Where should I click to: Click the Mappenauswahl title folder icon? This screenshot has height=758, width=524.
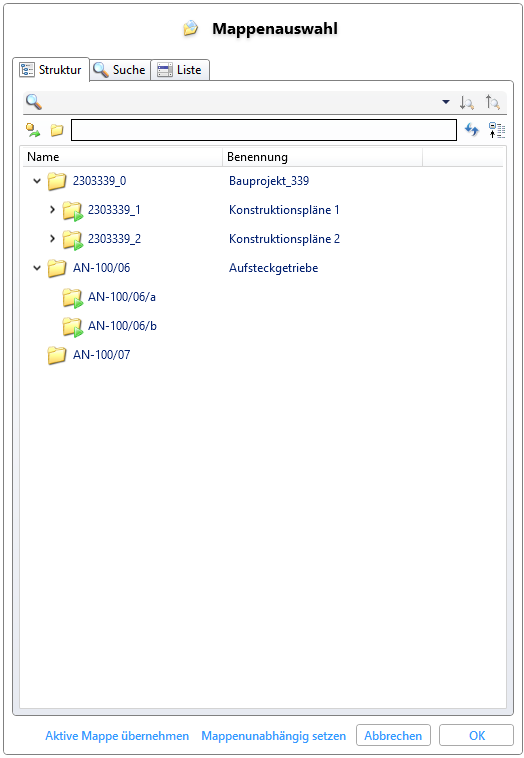coord(190,29)
